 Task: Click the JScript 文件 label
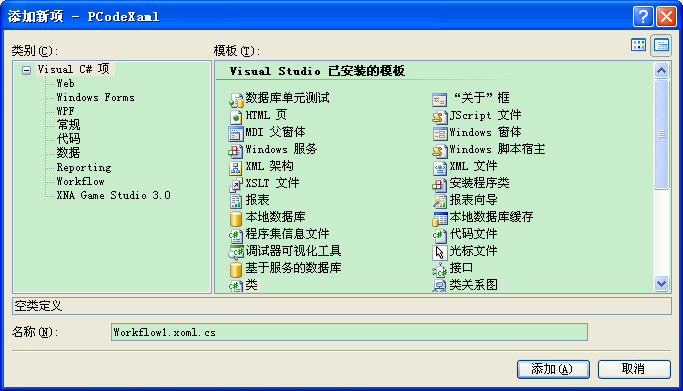(485, 115)
